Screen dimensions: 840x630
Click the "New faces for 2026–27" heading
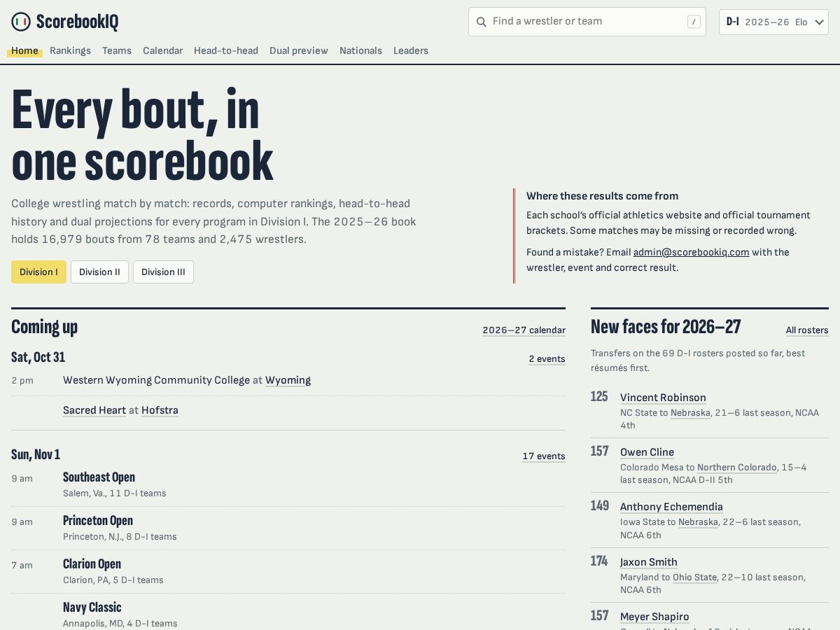[666, 327]
